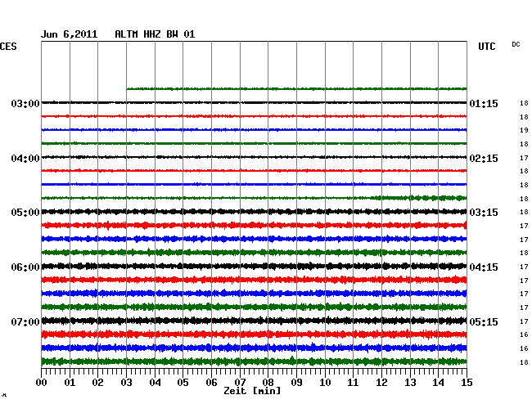Click the '05:15' UTC time label
The height and width of the screenshot is (404, 532).
pyautogui.click(x=484, y=321)
